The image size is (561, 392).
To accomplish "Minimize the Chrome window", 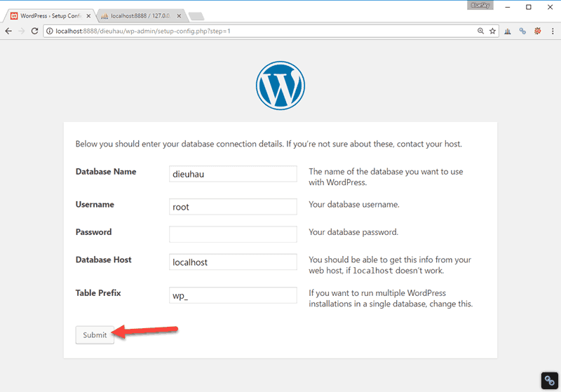I will (507, 7).
